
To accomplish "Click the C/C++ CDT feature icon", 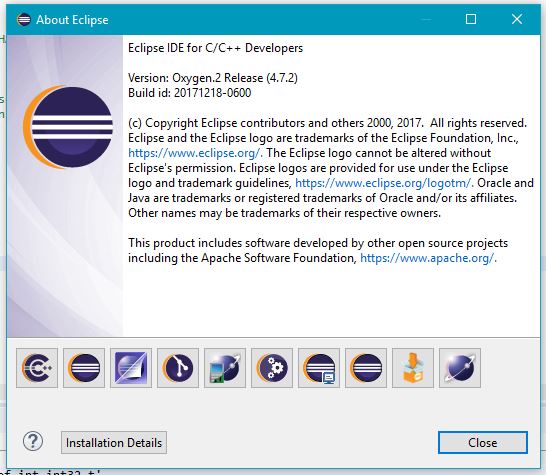I will 37,368.
